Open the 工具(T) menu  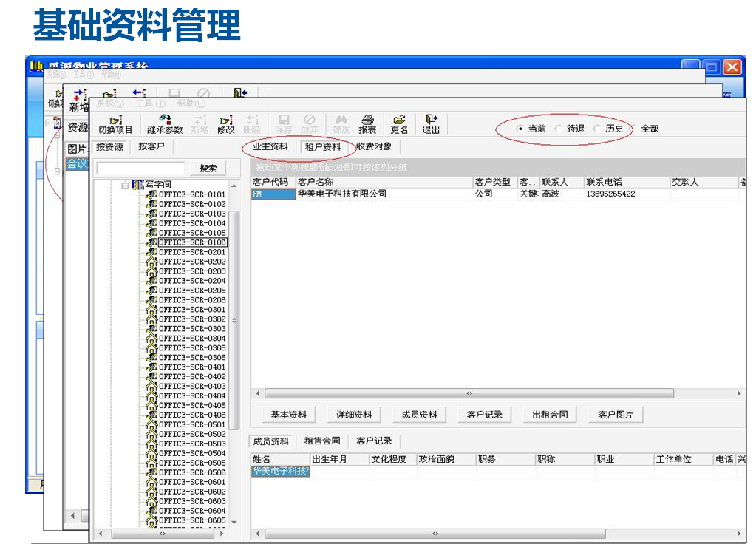pos(151,101)
